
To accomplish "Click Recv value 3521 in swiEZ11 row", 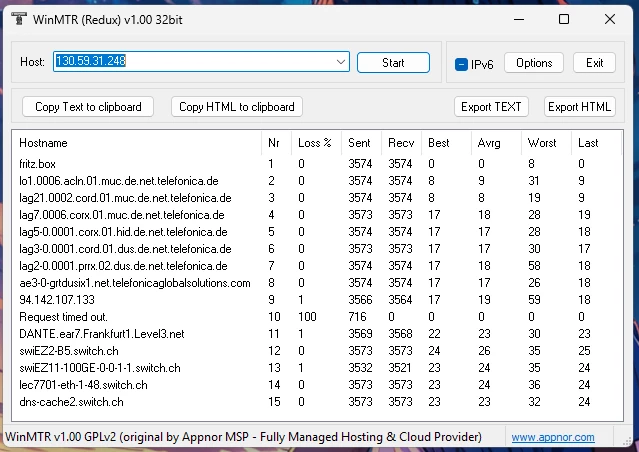I will tap(400, 368).
